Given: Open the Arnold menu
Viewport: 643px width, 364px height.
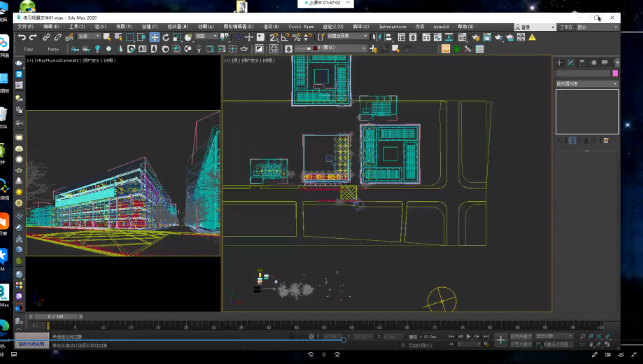Looking at the screenshot, I should (441, 27).
